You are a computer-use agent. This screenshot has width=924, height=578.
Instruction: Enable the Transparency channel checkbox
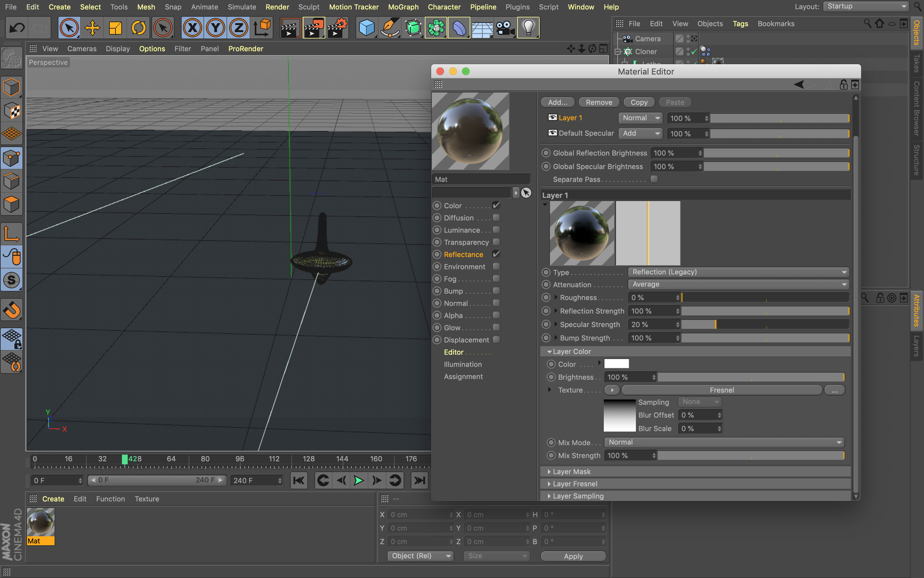pyautogui.click(x=496, y=242)
